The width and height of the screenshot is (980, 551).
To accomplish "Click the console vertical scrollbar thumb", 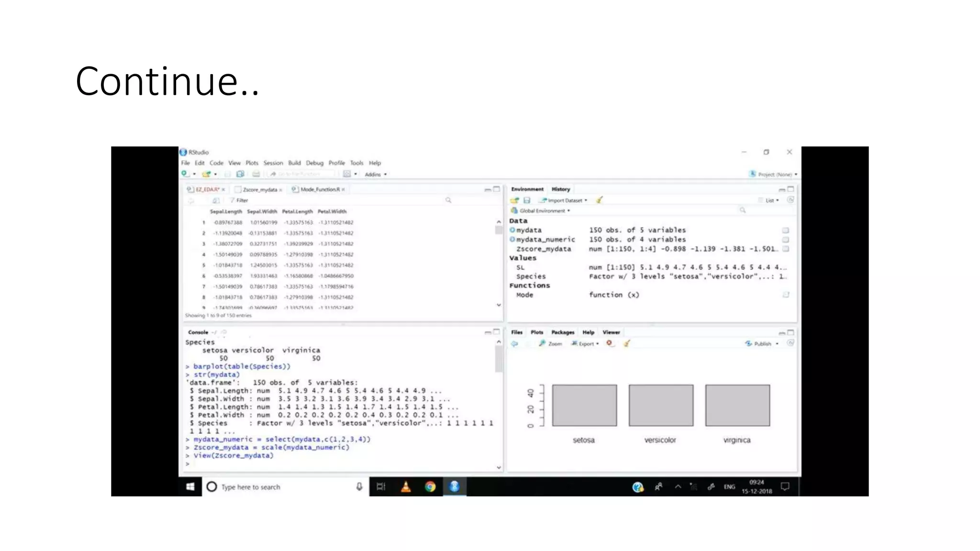I will pos(499,359).
